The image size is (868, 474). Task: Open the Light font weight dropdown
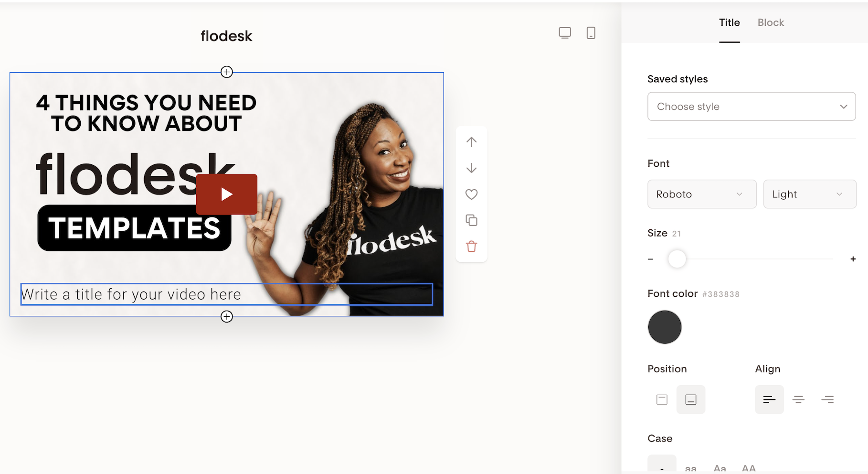[x=810, y=194]
